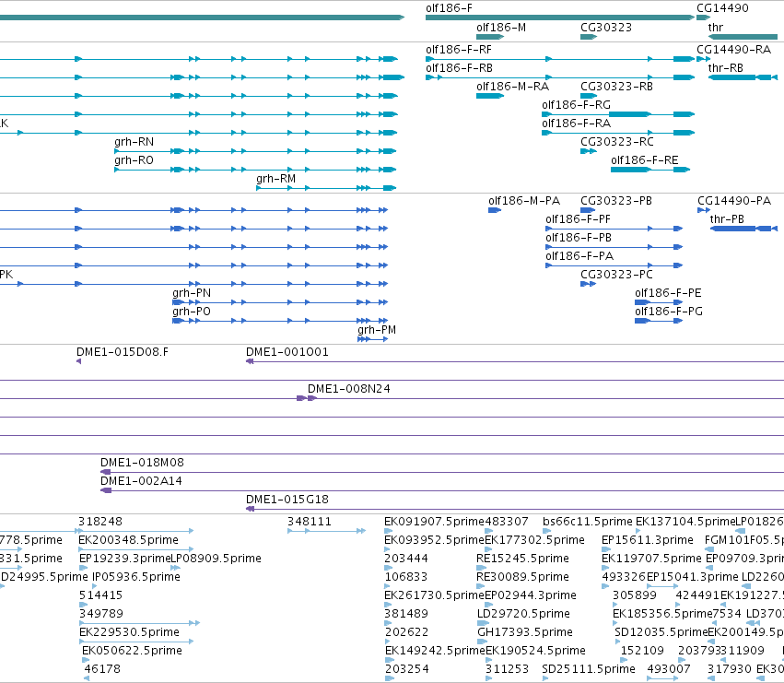Select EST feature 348111

pyautogui.click(x=310, y=522)
